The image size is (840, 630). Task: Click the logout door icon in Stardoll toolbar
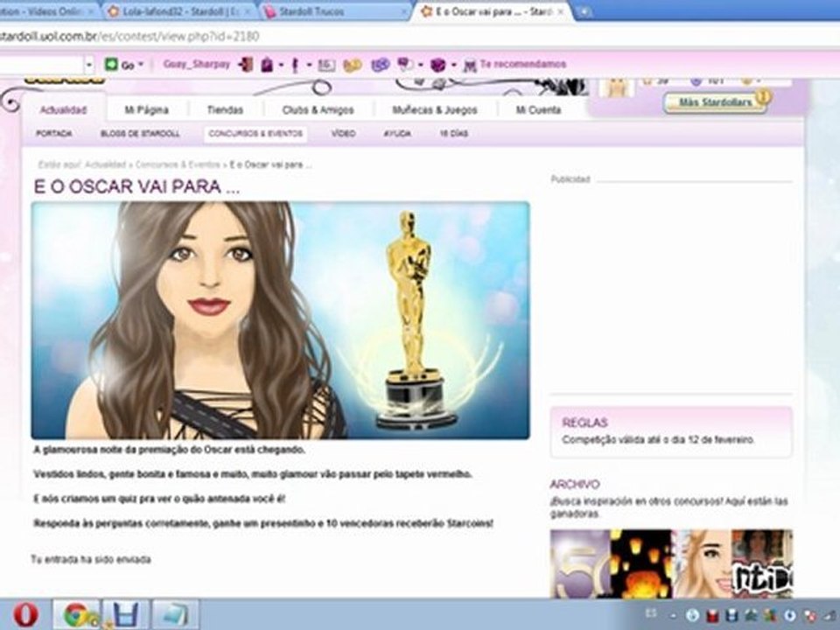[246, 64]
